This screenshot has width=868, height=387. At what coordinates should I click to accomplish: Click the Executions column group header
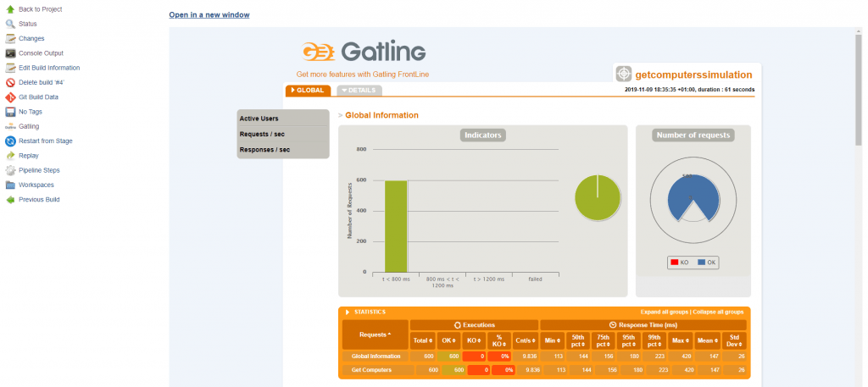[x=475, y=325]
